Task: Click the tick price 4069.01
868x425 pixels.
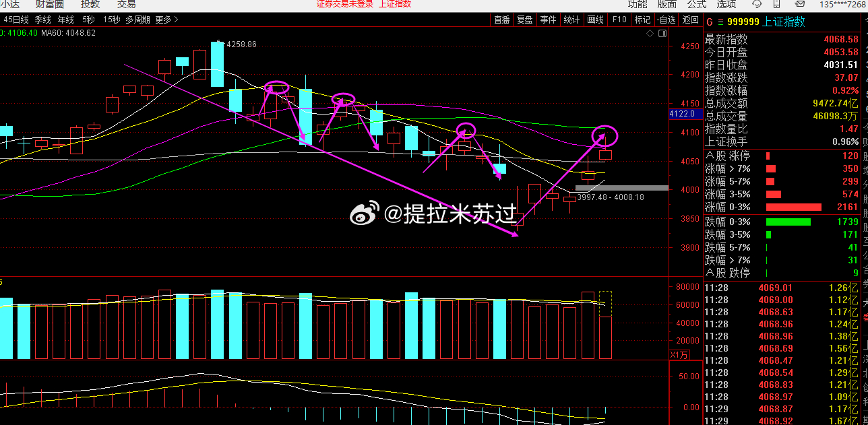Action: click(774, 288)
